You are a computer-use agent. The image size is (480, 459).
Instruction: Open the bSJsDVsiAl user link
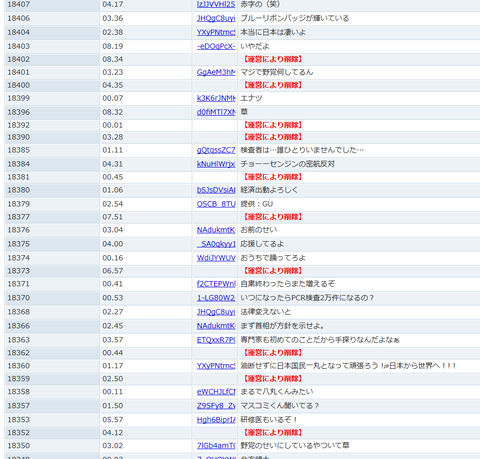pos(216,190)
